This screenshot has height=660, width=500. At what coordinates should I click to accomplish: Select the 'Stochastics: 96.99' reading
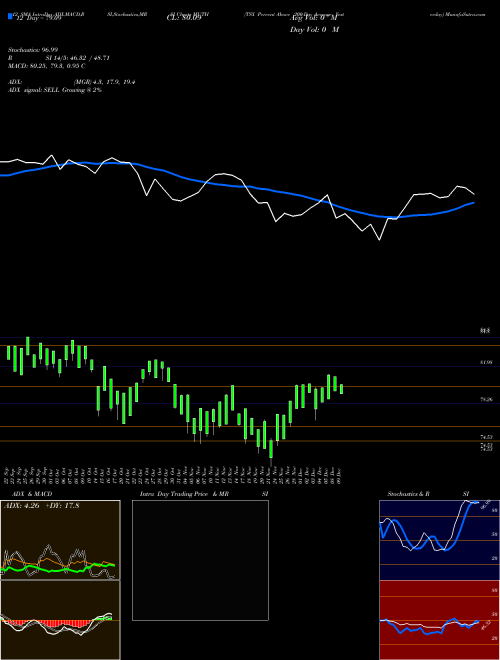33,50
